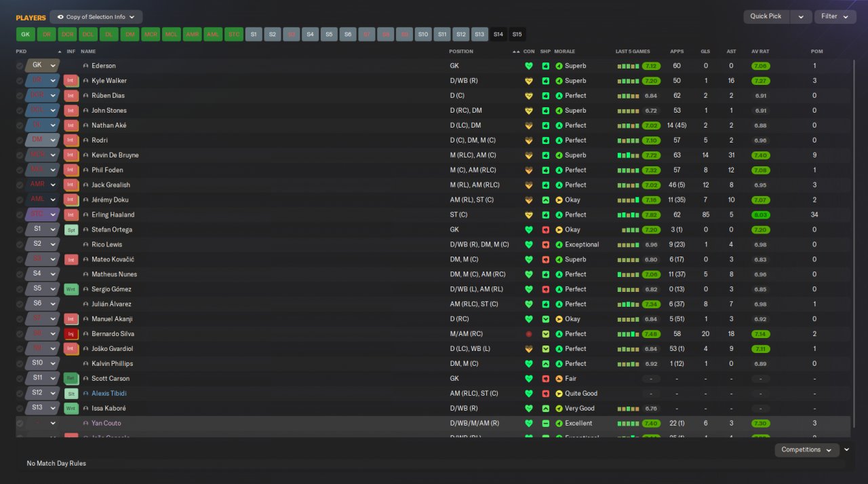Click sharpness icon for Jérémy Doku

[545, 200]
